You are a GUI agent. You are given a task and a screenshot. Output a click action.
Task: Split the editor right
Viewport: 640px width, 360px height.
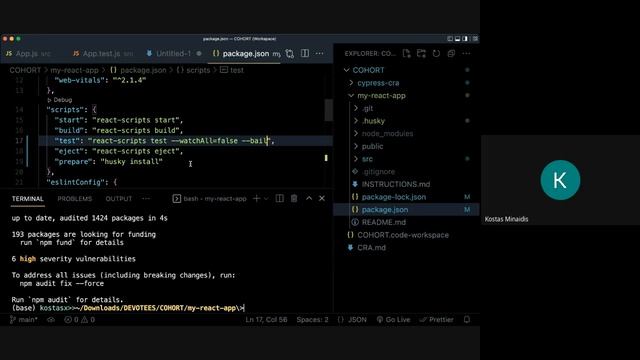point(305,53)
